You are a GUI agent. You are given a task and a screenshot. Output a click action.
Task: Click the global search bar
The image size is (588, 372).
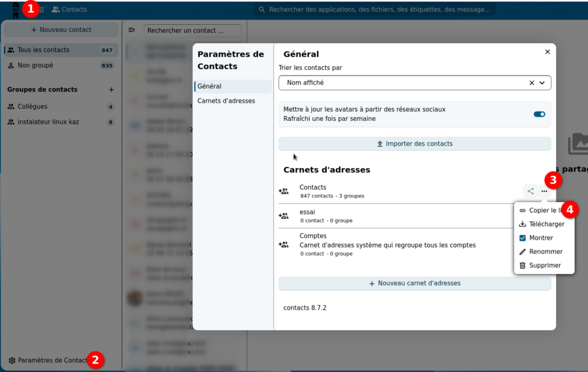(374, 9)
